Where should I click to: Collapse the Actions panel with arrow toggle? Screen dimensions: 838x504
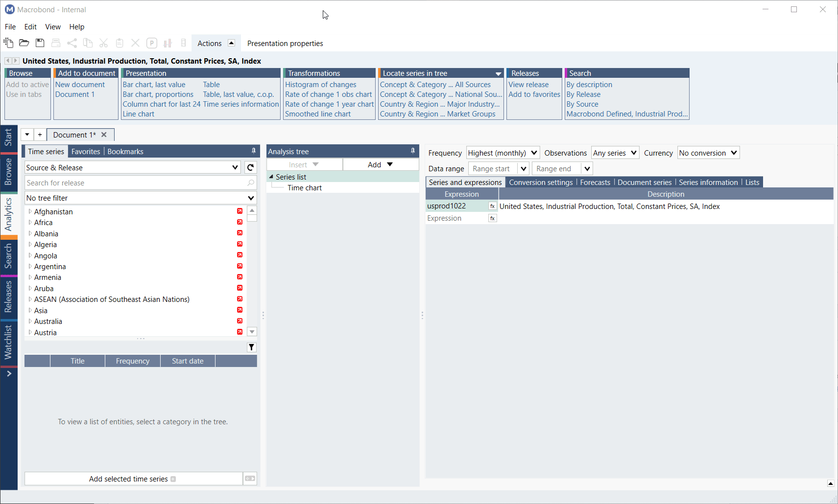pyautogui.click(x=232, y=43)
